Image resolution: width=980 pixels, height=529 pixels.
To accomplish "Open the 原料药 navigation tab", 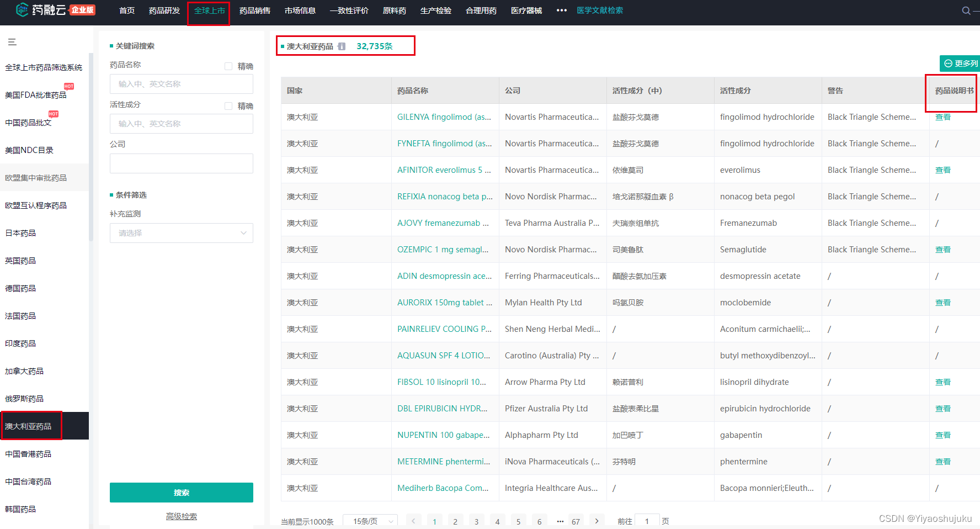I will point(395,10).
